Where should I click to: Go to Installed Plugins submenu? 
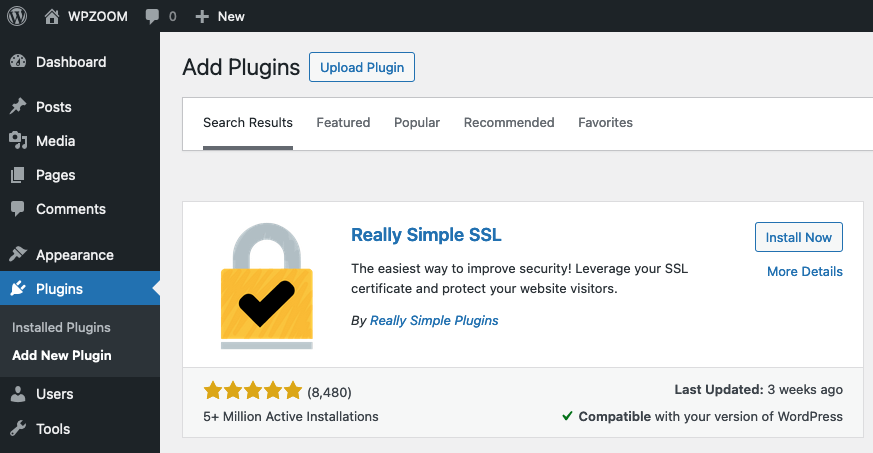pyautogui.click(x=61, y=327)
